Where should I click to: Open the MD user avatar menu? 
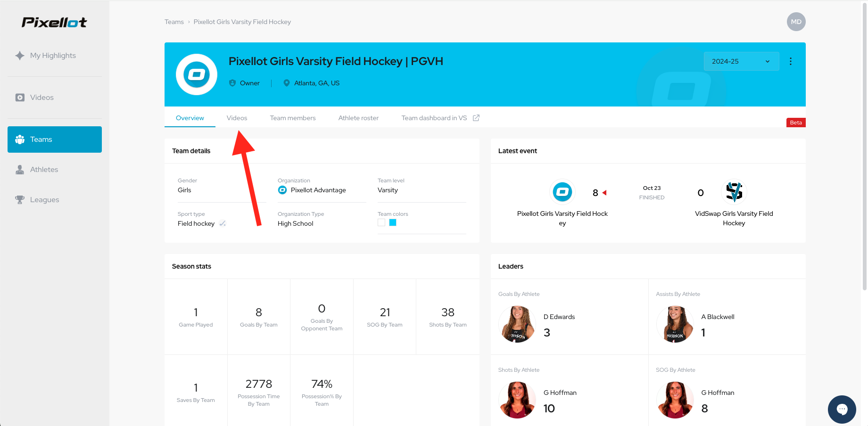796,22
